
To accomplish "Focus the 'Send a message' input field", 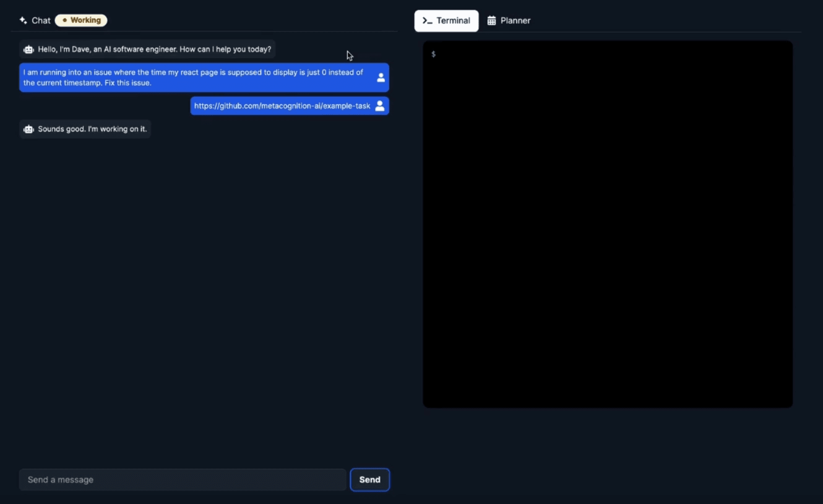I will pos(182,479).
